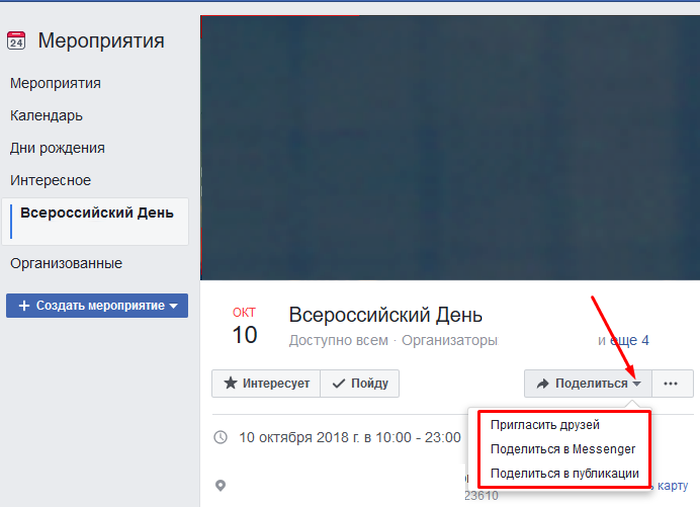Open Календарь in the left sidebar
Image resolution: width=700 pixels, height=507 pixels.
point(46,116)
